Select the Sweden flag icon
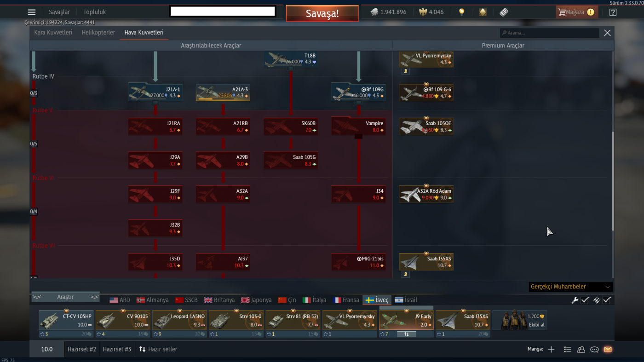This screenshot has width=644, height=362. (x=369, y=300)
